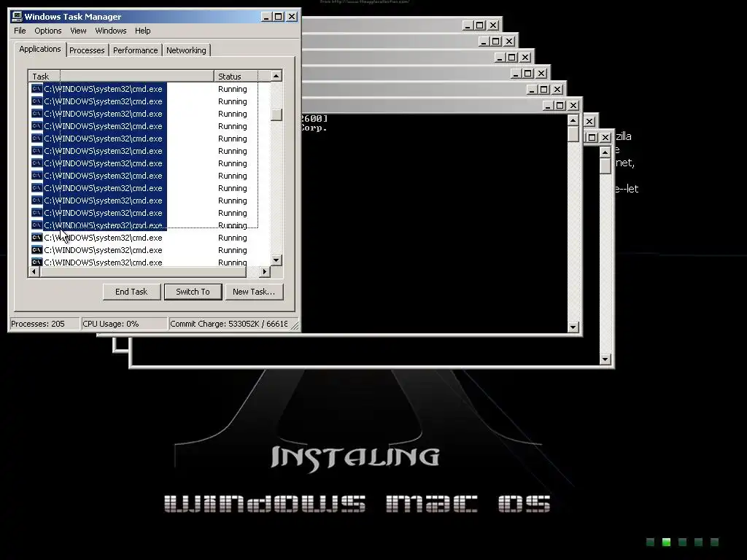Click the task list vertical scroll thumb
The width and height of the screenshot is (747, 560).
coord(276,114)
